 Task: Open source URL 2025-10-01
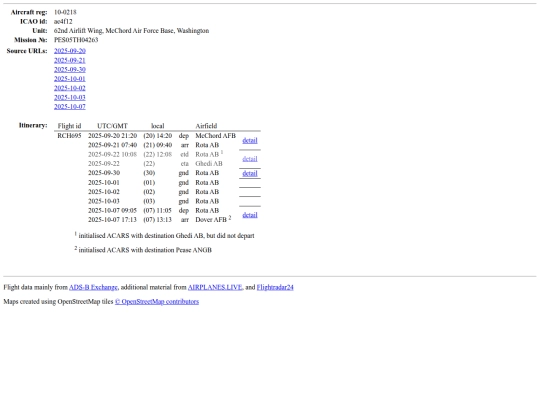pyautogui.click(x=70, y=79)
